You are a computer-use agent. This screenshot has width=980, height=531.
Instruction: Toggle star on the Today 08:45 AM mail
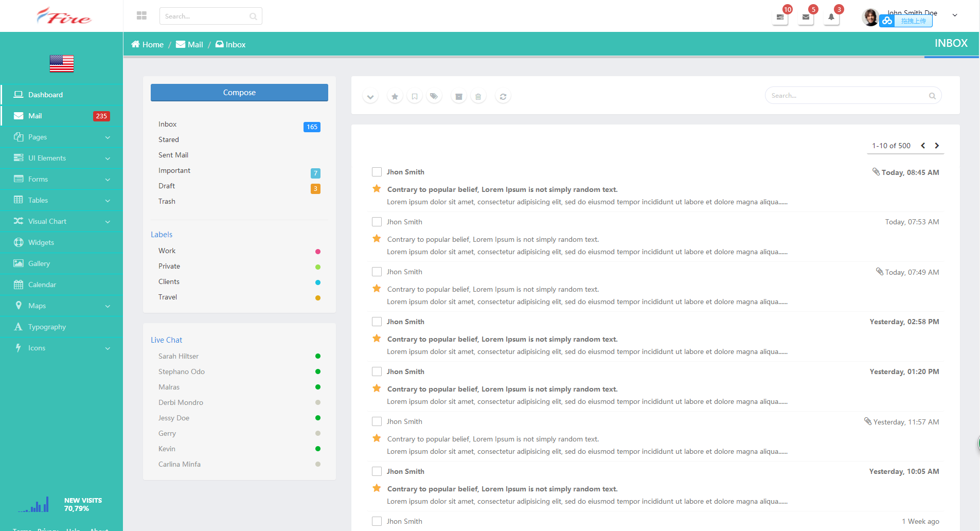pyautogui.click(x=377, y=189)
